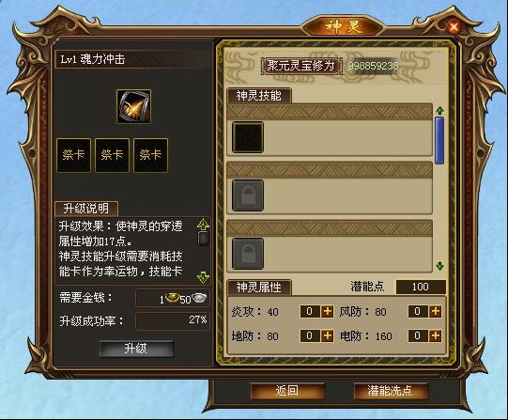Click the first locked skill slot

248,195
